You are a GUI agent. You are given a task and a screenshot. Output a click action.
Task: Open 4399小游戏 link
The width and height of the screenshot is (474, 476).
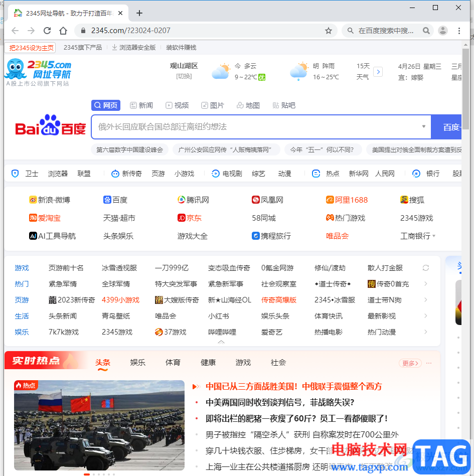point(120,300)
